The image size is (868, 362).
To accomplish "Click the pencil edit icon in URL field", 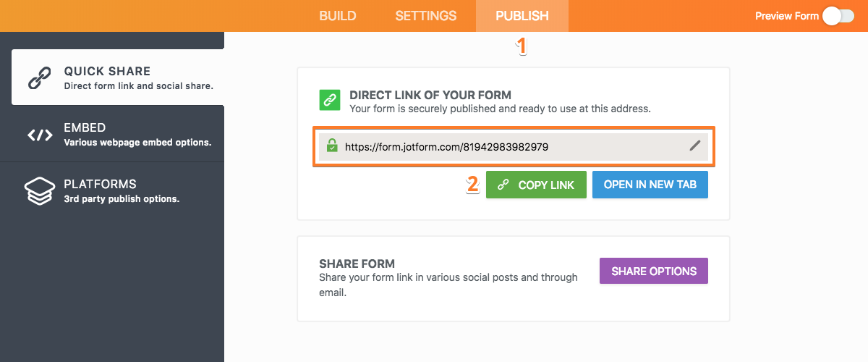I will point(695,146).
